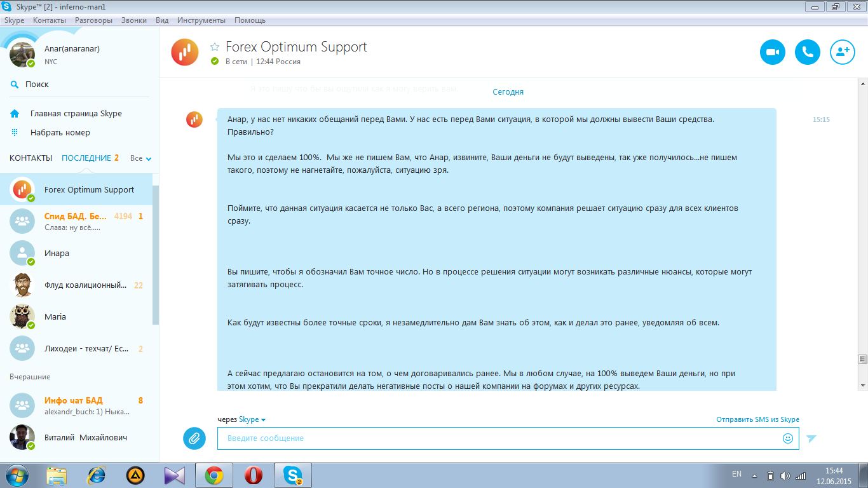Switch to Google Chrome in the taskbar
The width and height of the screenshot is (868, 488).
(214, 475)
